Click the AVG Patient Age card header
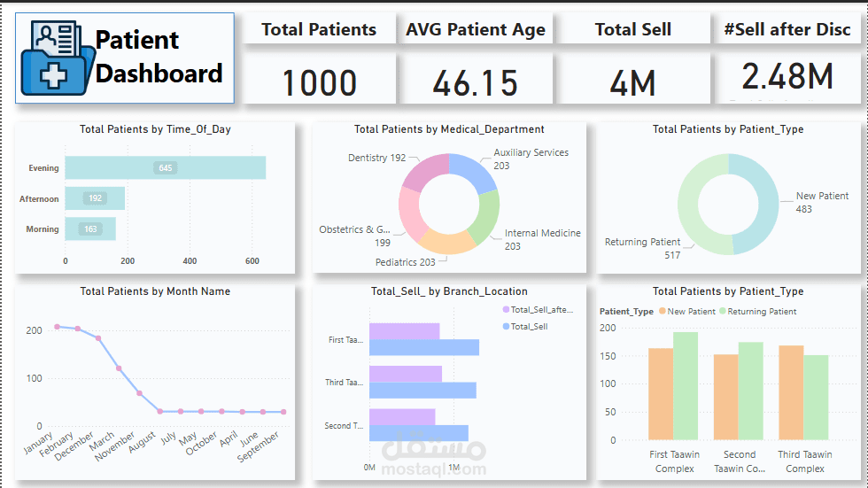 (476, 29)
